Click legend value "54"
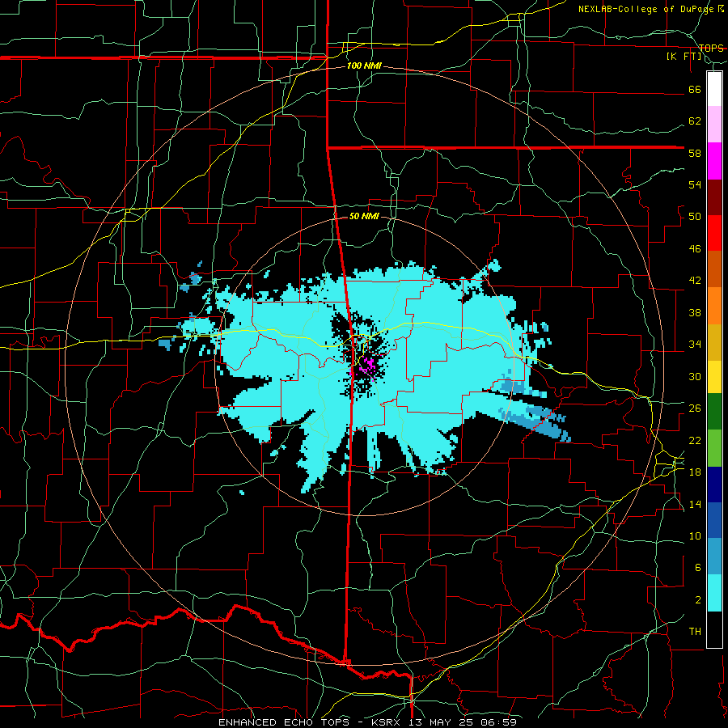Screen dimensions: 728x728 click(x=695, y=184)
